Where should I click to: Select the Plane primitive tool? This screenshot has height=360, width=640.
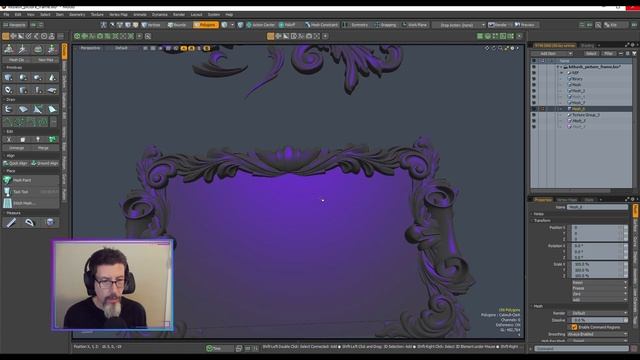pyautogui.click(x=52, y=90)
